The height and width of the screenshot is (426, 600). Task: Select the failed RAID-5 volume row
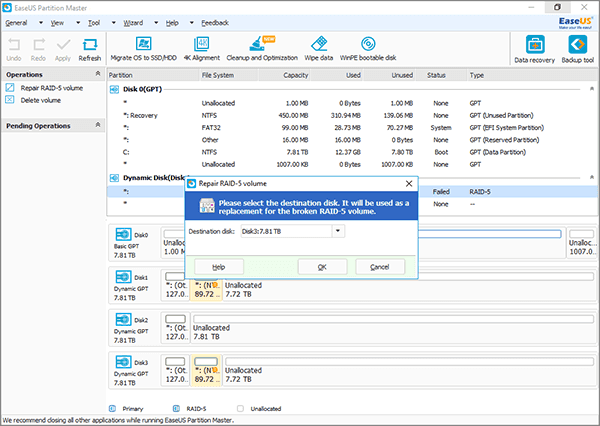point(352,192)
